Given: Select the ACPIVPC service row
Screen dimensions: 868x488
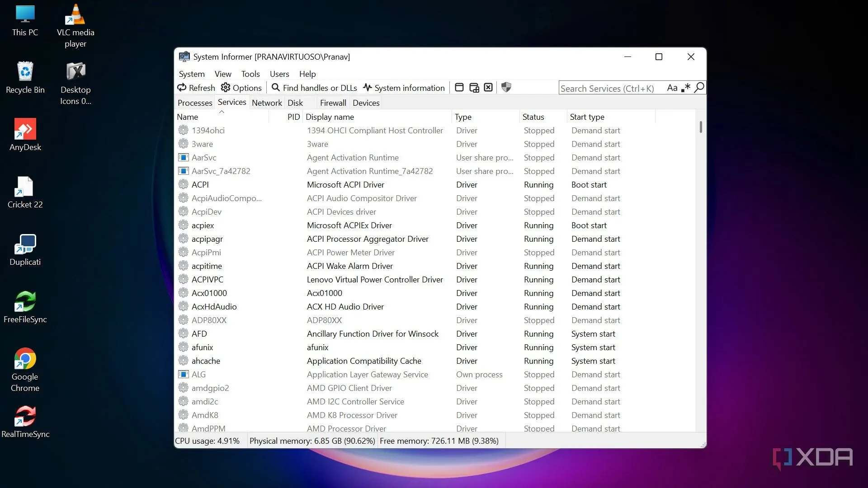Looking at the screenshot, I should click(208, 280).
